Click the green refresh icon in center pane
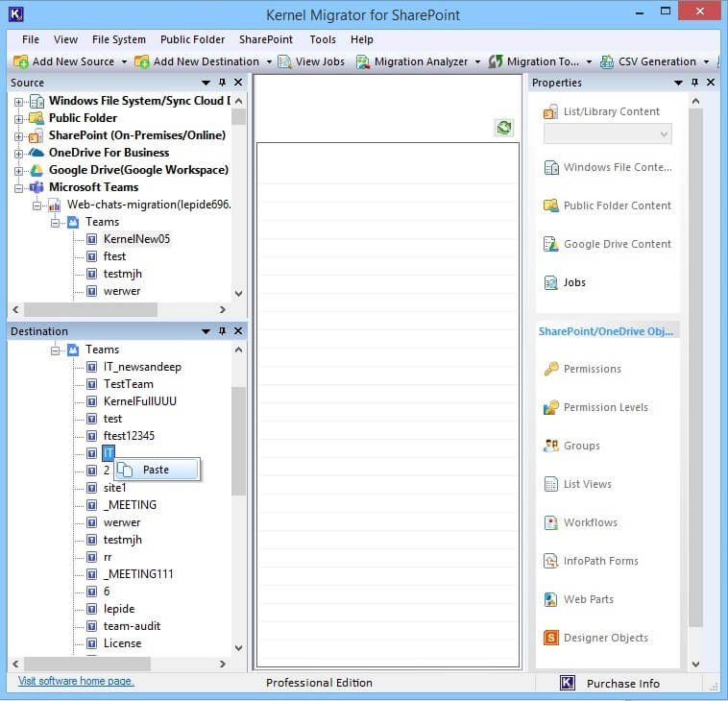 point(504,127)
